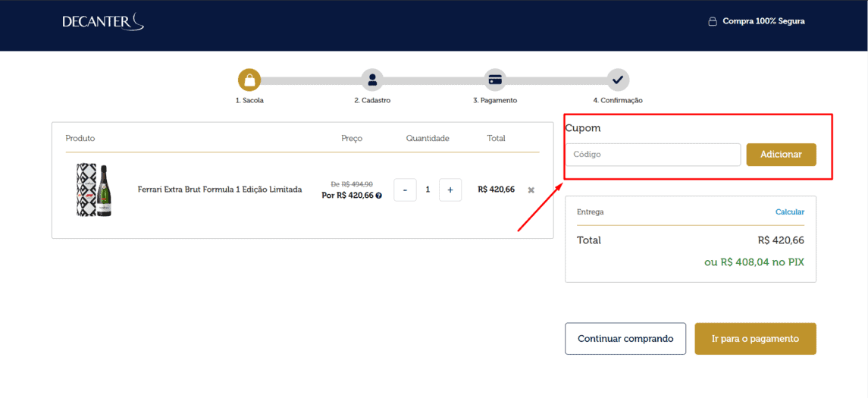Viewport: 868px width, 398px height.
Task: Click the '1. Sacola' step label
Action: pos(249,101)
